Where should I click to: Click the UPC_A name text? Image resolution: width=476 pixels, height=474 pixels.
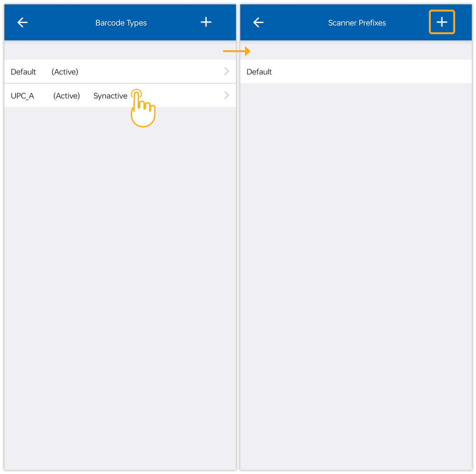[22, 96]
